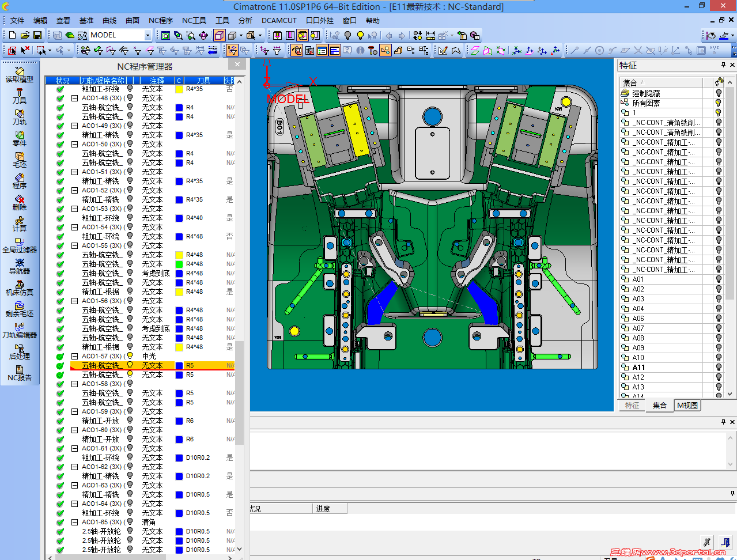Collapse the ACO1-61 (3X) tree node
Viewport: 737px width, 560px height.
click(x=74, y=448)
